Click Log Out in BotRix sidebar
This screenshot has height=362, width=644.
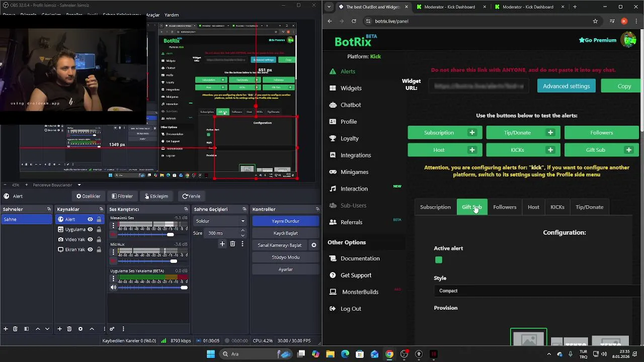point(351,309)
